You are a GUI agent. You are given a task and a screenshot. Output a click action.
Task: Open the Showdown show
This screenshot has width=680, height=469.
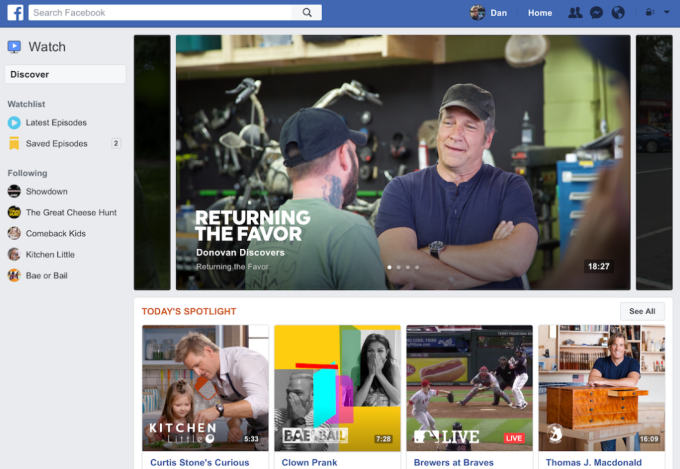click(46, 191)
